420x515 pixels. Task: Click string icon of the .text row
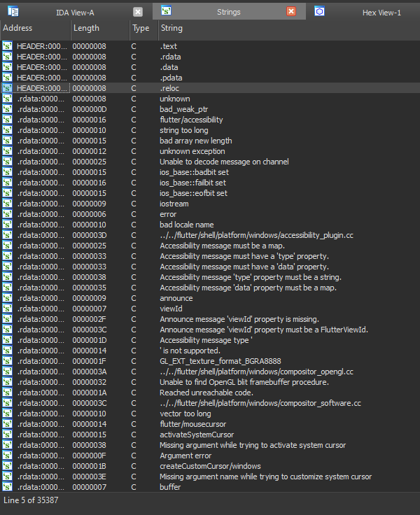(7, 46)
